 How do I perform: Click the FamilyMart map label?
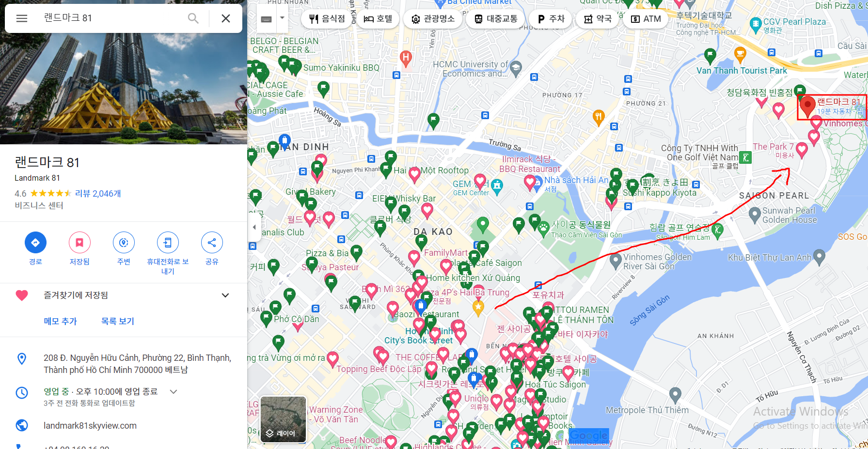coord(446,253)
